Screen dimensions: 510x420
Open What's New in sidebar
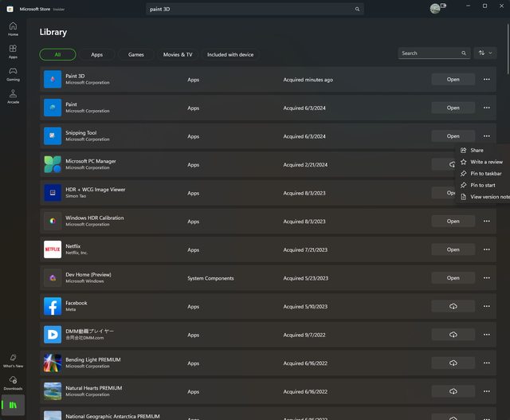(x=13, y=360)
